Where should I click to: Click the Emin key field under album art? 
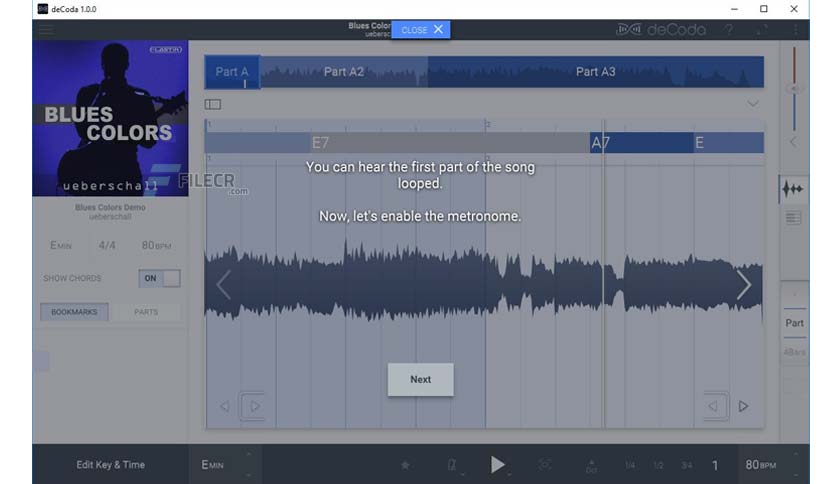(x=61, y=245)
